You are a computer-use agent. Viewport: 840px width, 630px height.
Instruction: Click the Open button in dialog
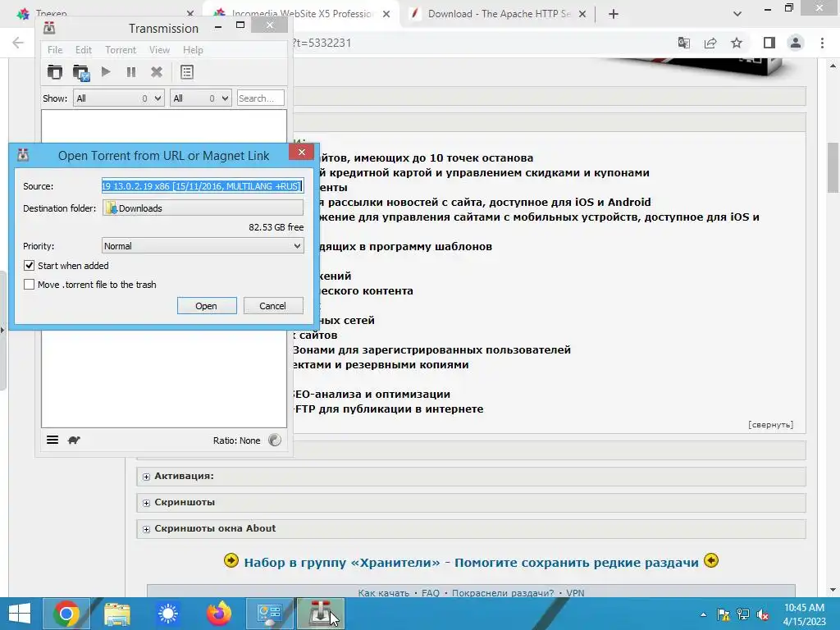point(207,306)
